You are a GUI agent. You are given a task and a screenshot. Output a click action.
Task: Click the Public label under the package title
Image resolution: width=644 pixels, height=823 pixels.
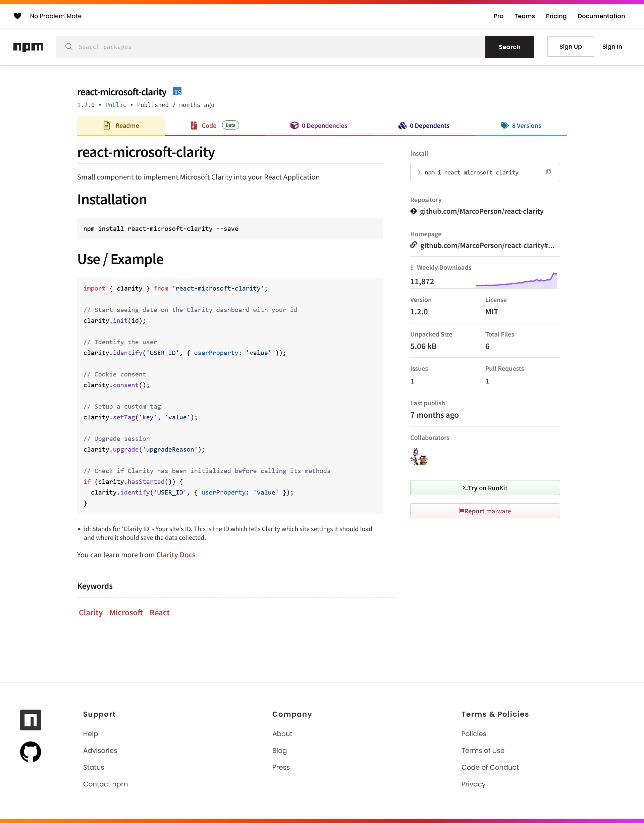coord(116,105)
